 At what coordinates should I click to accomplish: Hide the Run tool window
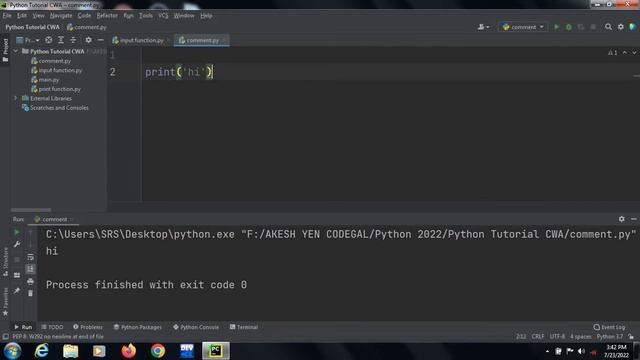point(633,219)
